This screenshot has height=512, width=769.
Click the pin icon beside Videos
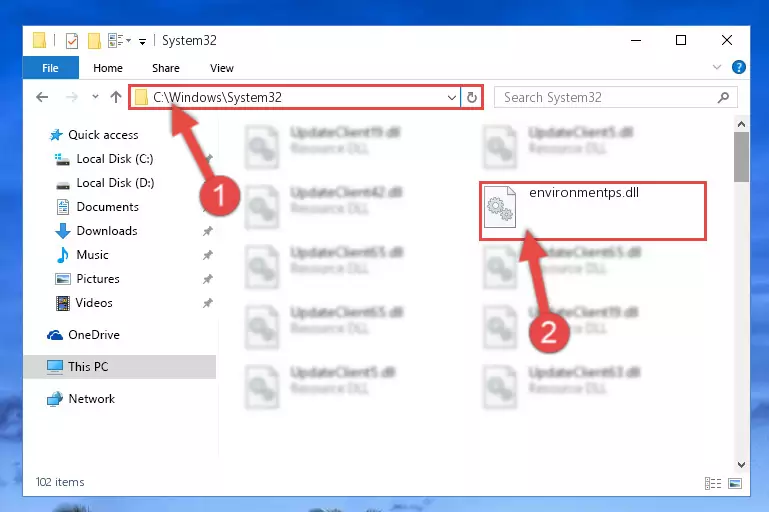click(x=208, y=303)
